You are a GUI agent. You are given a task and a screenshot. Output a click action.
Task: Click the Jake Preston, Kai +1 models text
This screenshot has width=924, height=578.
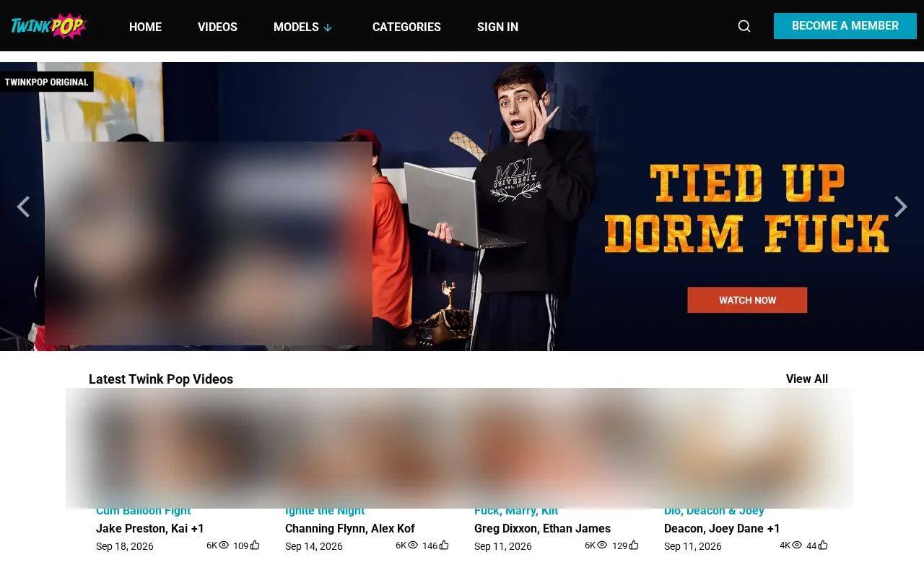[150, 528]
